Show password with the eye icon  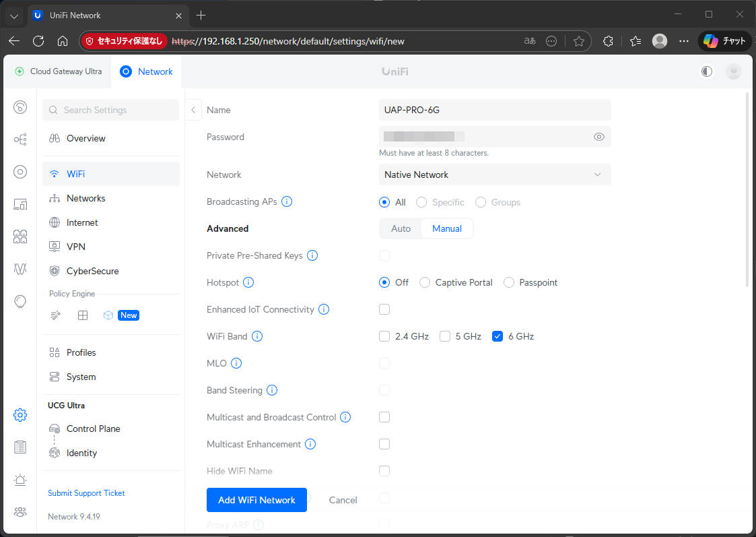pos(599,137)
